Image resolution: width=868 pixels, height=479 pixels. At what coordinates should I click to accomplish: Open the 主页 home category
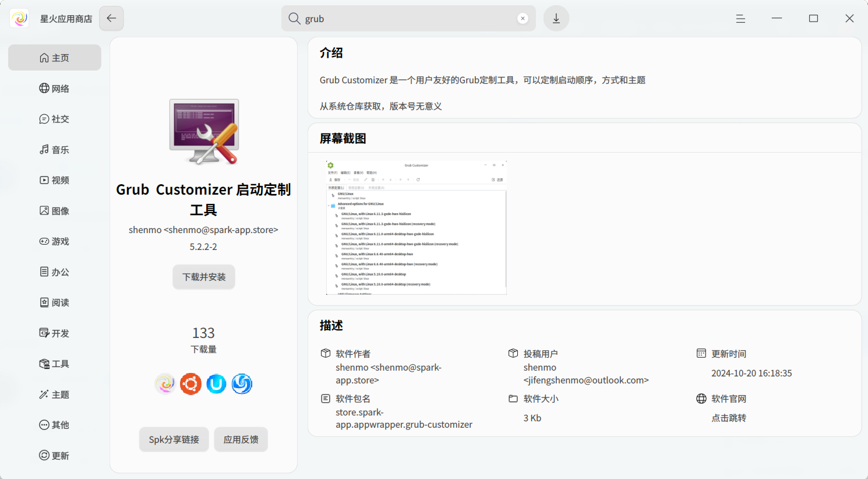tap(55, 58)
